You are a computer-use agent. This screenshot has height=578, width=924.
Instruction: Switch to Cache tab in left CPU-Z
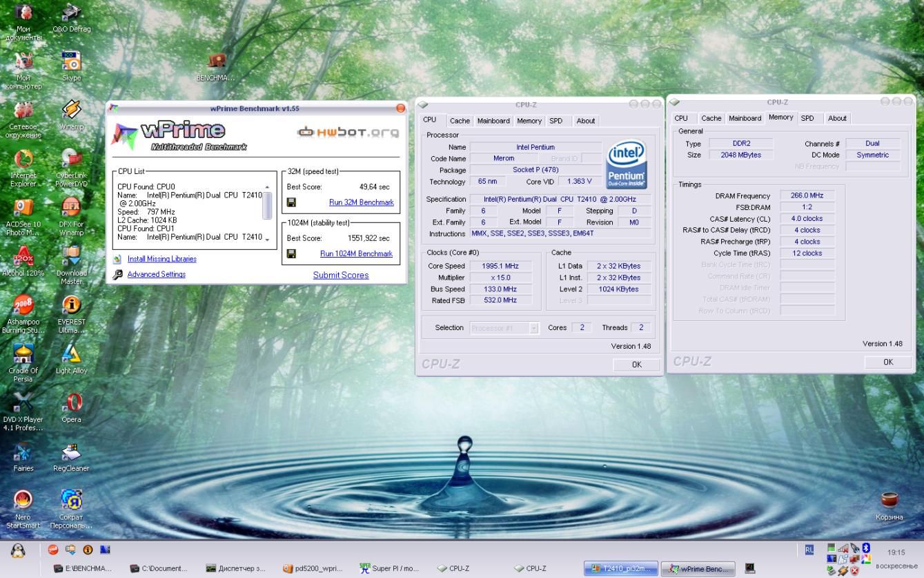pyautogui.click(x=460, y=121)
